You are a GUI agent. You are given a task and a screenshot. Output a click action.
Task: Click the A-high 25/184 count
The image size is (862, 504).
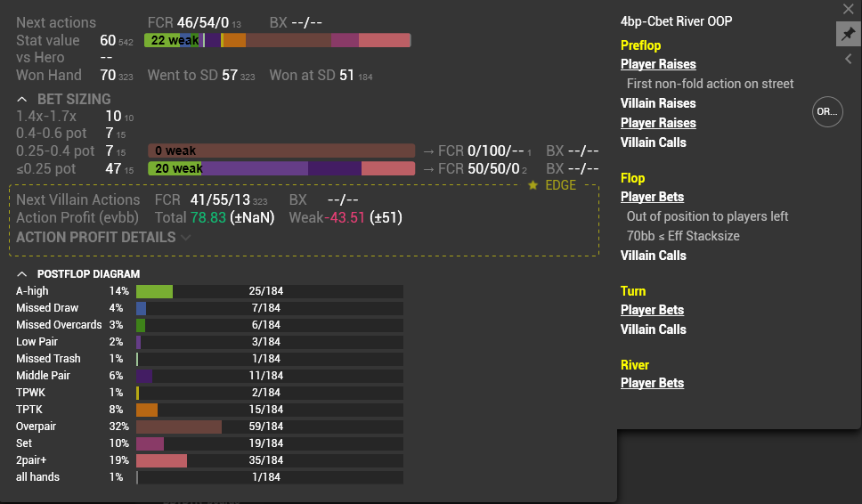pyautogui.click(x=266, y=291)
